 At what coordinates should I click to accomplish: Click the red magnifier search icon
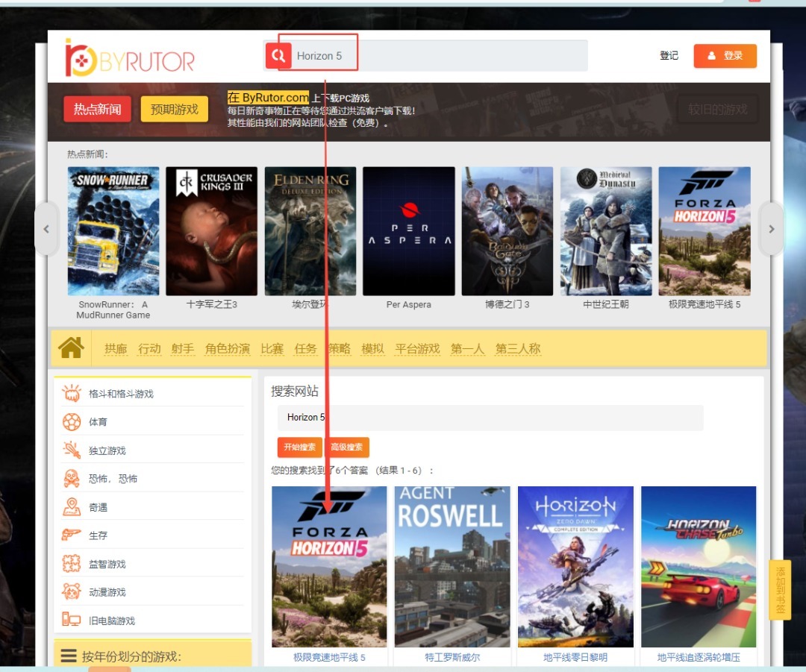pos(278,56)
